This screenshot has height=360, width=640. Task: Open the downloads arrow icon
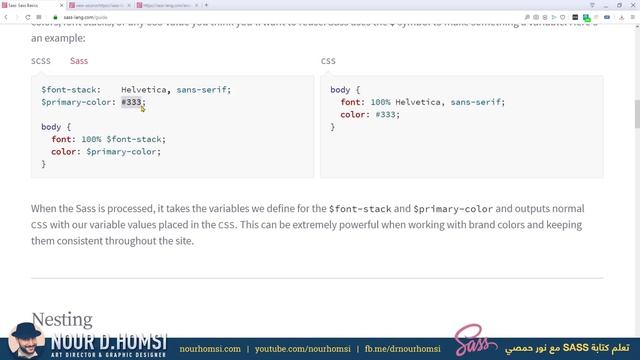[x=622, y=17]
